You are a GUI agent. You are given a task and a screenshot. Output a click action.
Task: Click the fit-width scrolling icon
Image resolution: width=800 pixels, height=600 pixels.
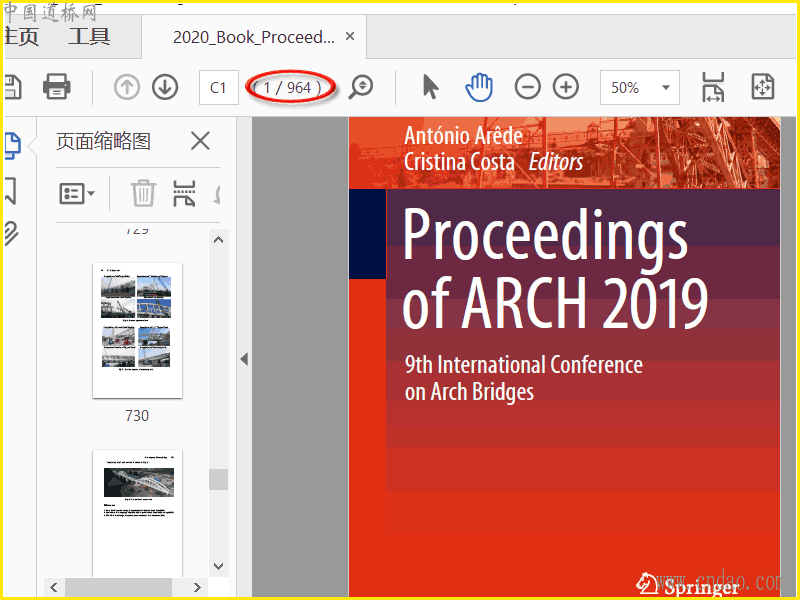point(713,87)
